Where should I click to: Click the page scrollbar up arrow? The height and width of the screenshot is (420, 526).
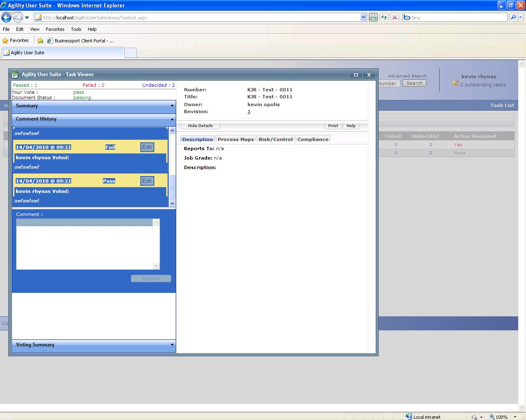click(522, 64)
